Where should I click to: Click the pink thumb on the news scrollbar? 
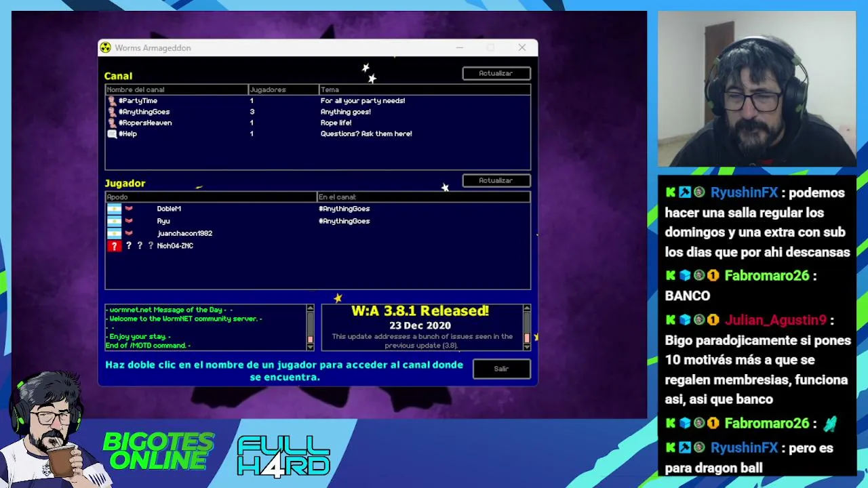click(527, 338)
